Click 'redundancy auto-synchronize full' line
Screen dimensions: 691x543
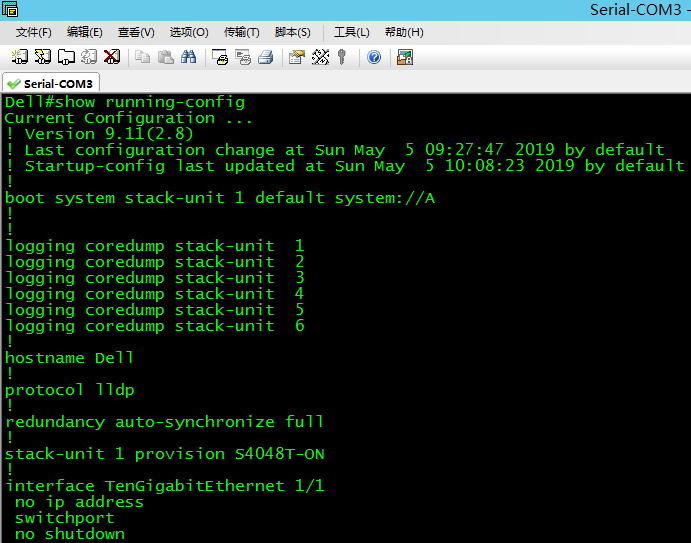pyautogui.click(x=165, y=422)
